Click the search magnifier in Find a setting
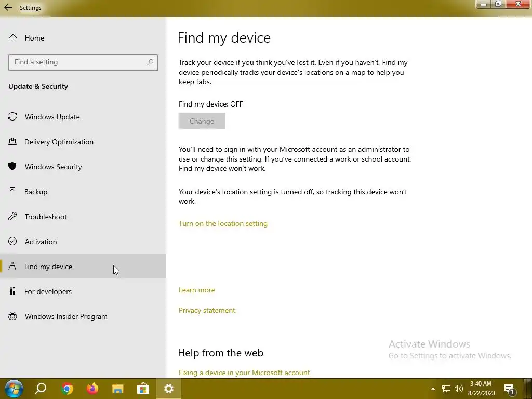The image size is (532, 399). (x=150, y=62)
